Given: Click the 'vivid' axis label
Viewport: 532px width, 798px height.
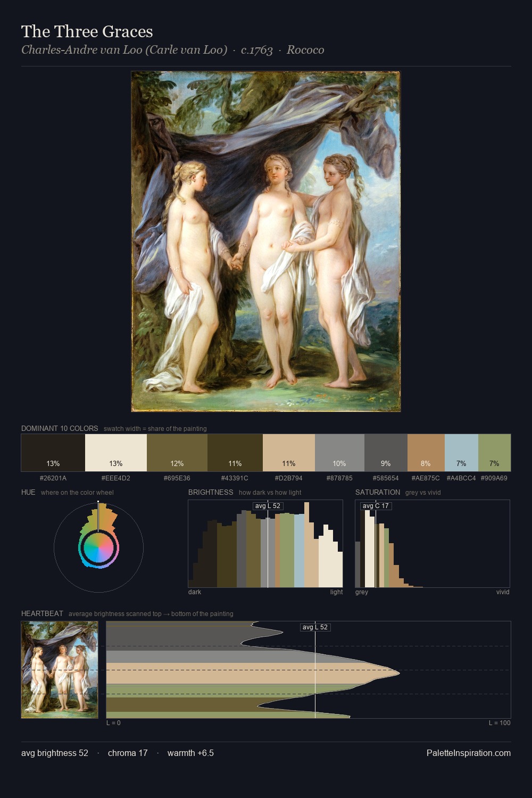Looking at the screenshot, I should pyautogui.click(x=503, y=592).
